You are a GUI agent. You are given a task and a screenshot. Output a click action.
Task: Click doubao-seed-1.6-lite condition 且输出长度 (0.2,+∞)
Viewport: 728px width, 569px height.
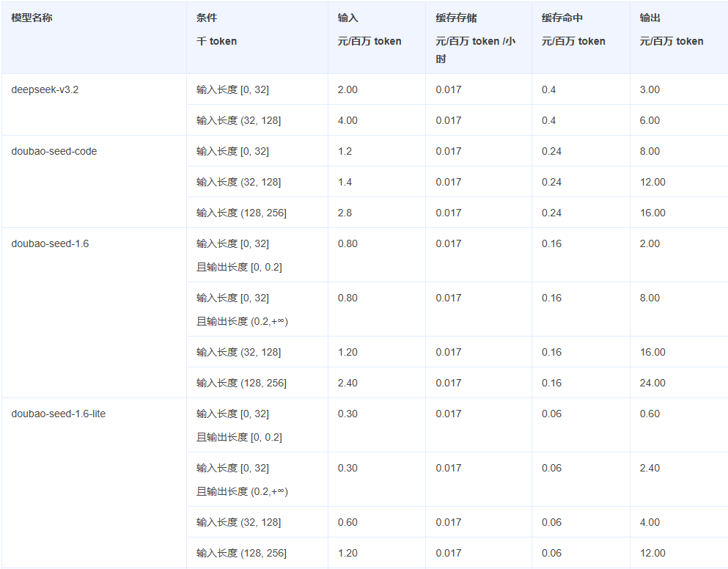pyautogui.click(x=242, y=491)
